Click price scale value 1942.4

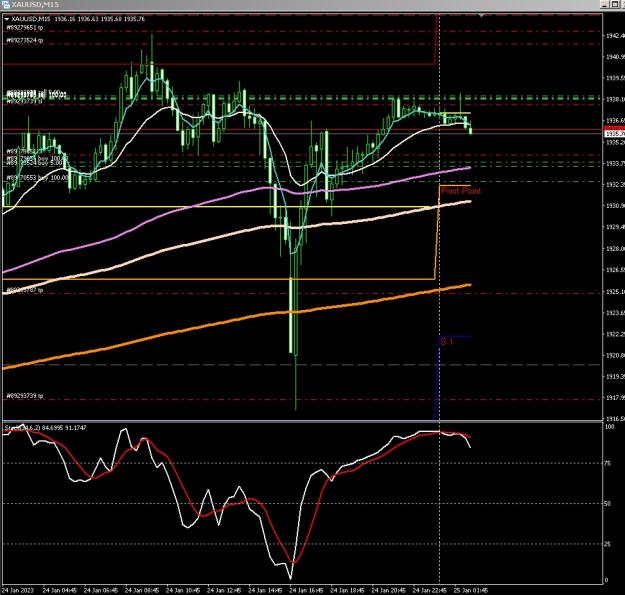click(615, 35)
